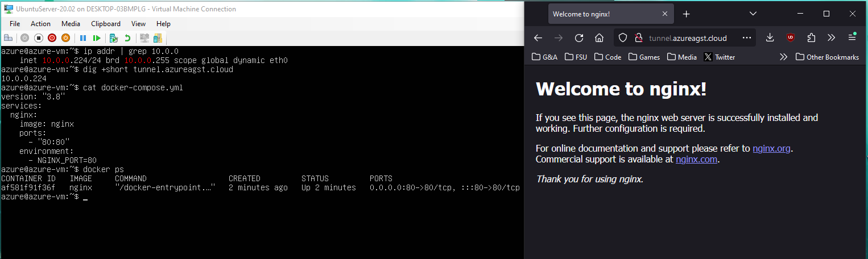Viewport: 868px width, 259px height.
Task: Show more bookmarks with the overflow chevron
Action: pyautogui.click(x=783, y=57)
